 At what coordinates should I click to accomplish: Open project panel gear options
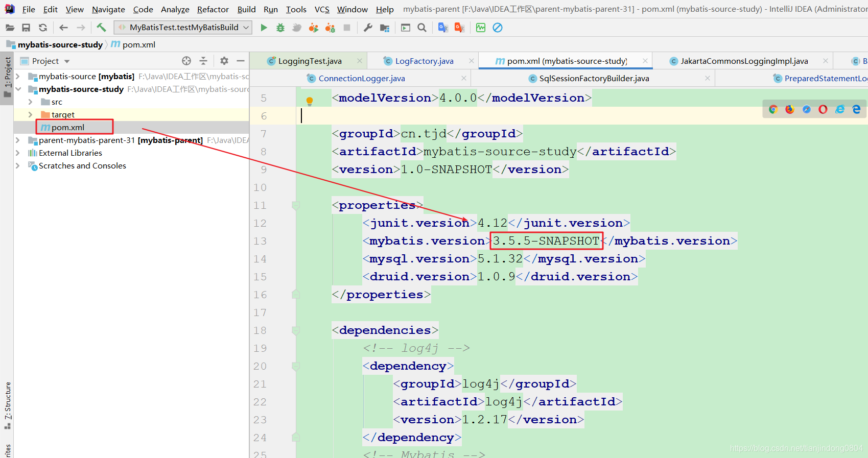click(x=224, y=61)
